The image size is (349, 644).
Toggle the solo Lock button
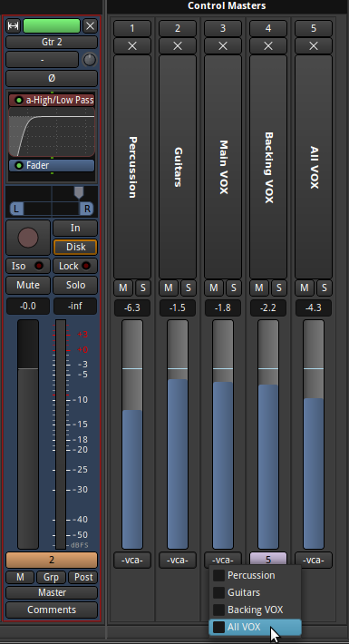(x=75, y=266)
